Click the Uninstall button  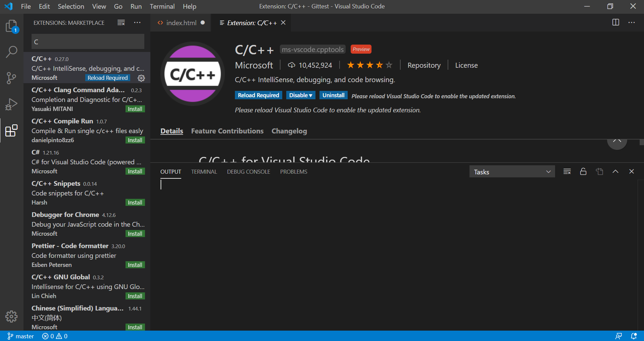pos(334,95)
